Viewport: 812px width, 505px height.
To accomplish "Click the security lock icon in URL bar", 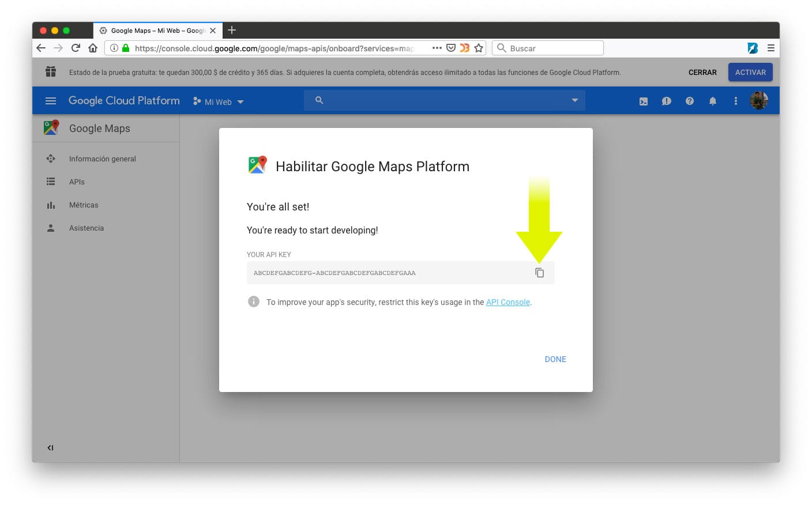I will pyautogui.click(x=126, y=48).
